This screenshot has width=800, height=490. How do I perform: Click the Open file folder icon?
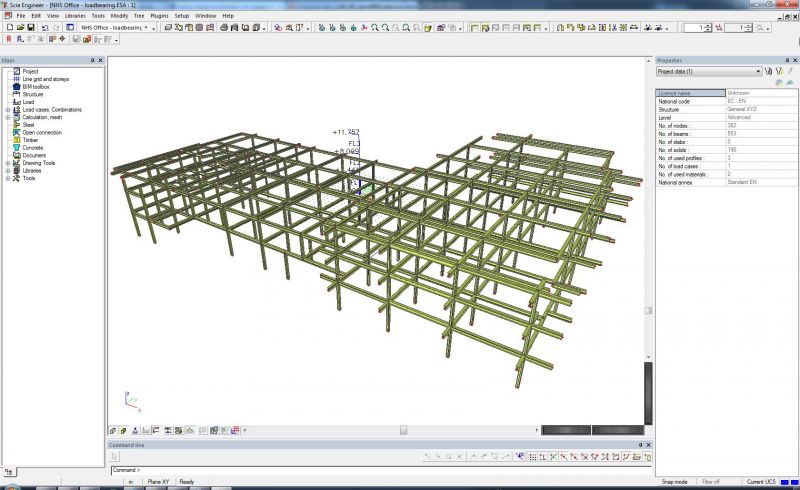tap(19, 28)
